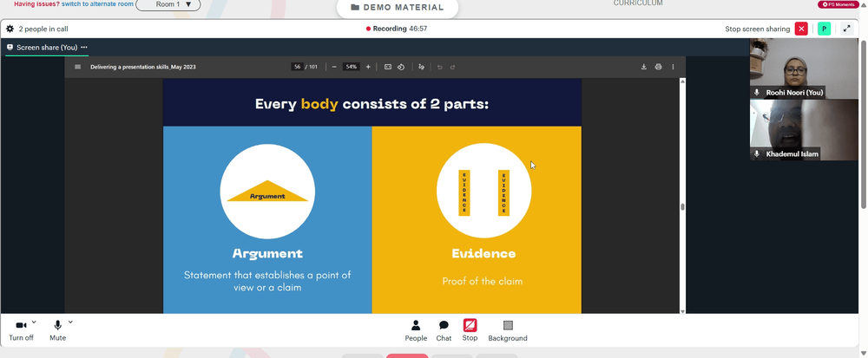Click Khademul Islam's microphone icon
Viewport: 868px width, 358px height.
757,154
